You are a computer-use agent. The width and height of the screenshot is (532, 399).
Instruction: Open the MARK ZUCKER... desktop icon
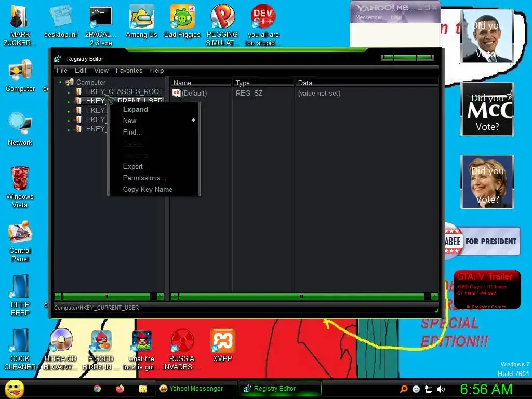20,24
